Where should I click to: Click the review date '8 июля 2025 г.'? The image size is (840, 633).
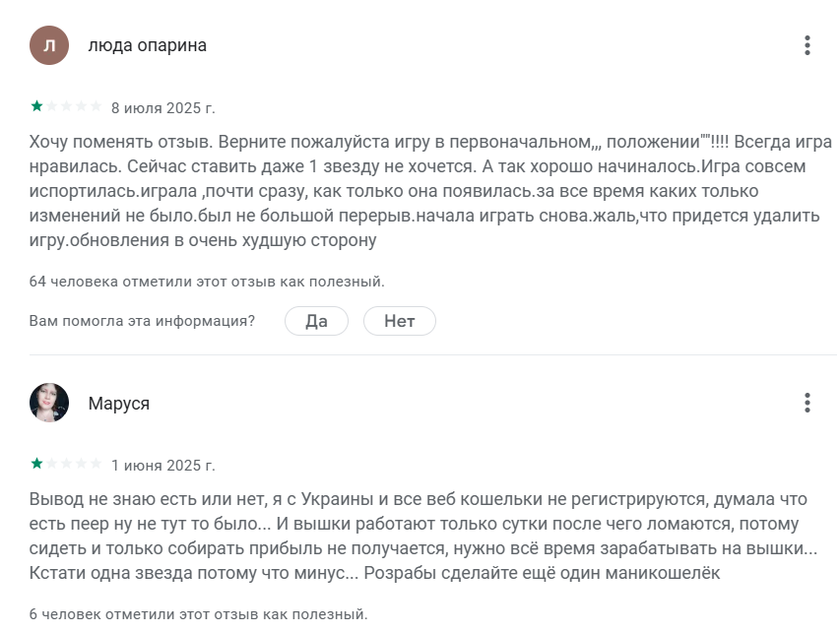(162, 107)
